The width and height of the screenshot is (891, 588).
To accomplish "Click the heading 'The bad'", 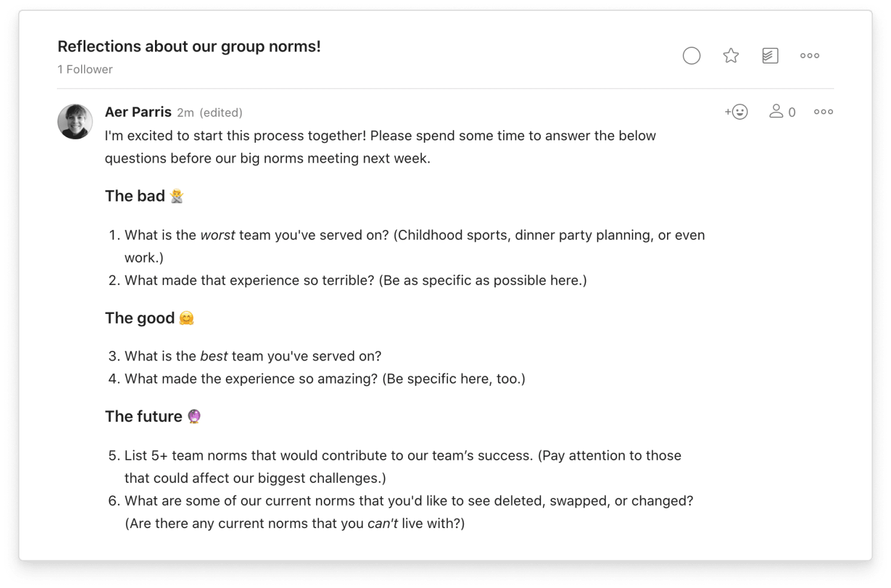I will coord(134,195).
